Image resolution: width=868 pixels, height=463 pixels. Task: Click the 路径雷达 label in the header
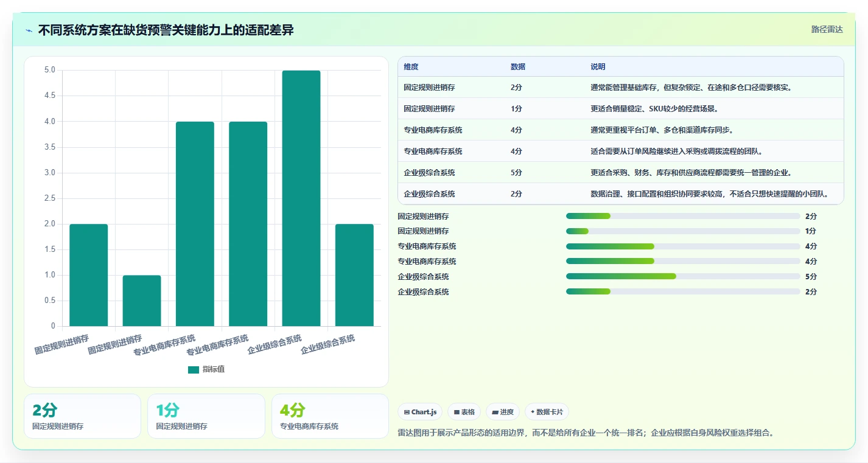click(x=827, y=29)
